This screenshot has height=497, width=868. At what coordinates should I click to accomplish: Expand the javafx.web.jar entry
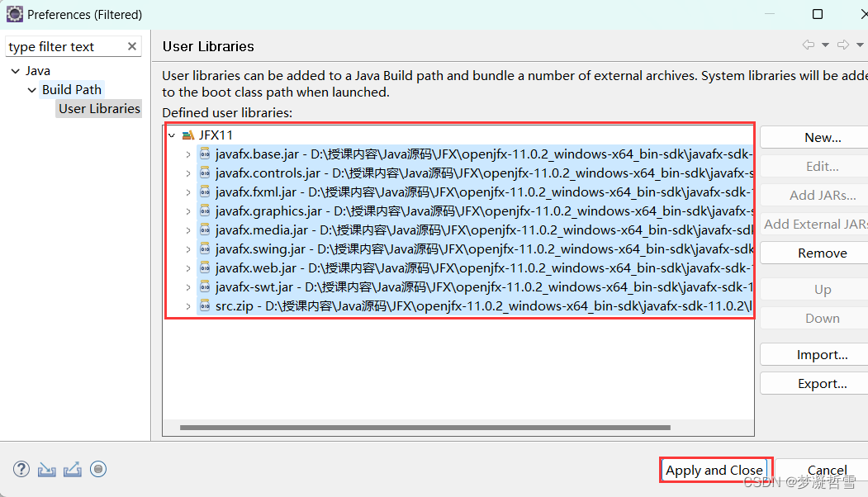pos(188,268)
